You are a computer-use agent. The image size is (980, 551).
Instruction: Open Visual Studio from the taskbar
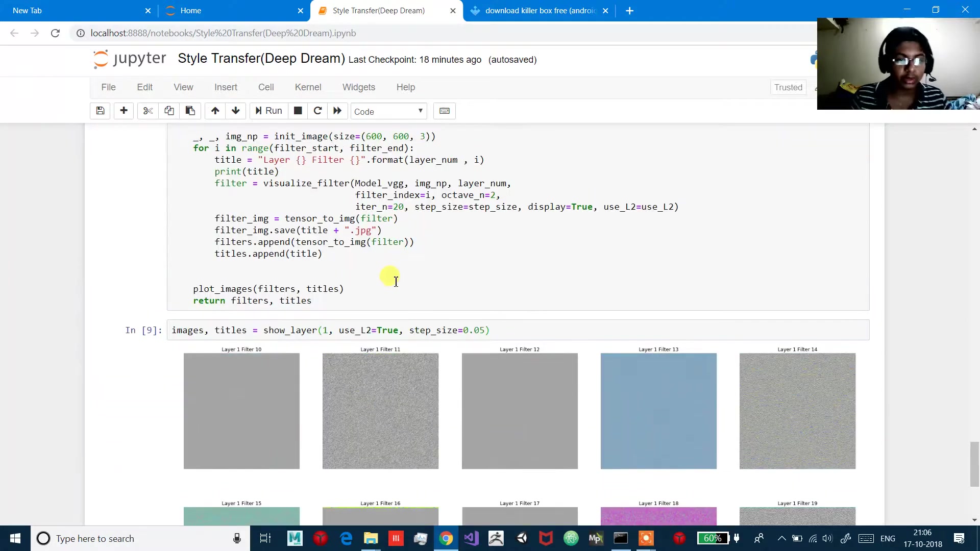click(x=471, y=538)
